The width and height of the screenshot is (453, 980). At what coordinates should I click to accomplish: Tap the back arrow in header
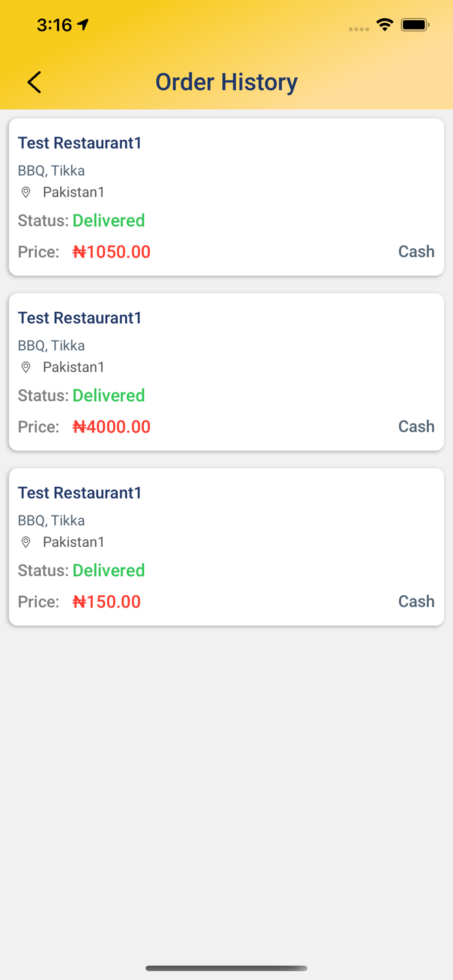34,82
